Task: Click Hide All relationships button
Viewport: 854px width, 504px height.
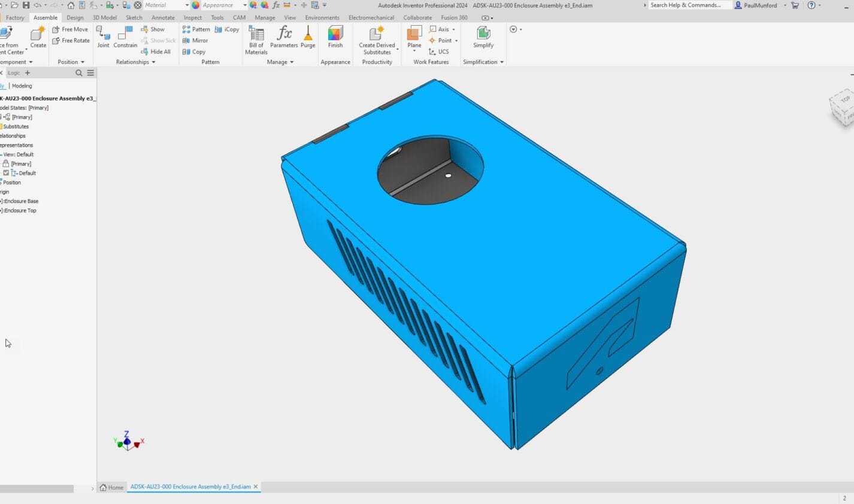Action: pyautogui.click(x=156, y=52)
